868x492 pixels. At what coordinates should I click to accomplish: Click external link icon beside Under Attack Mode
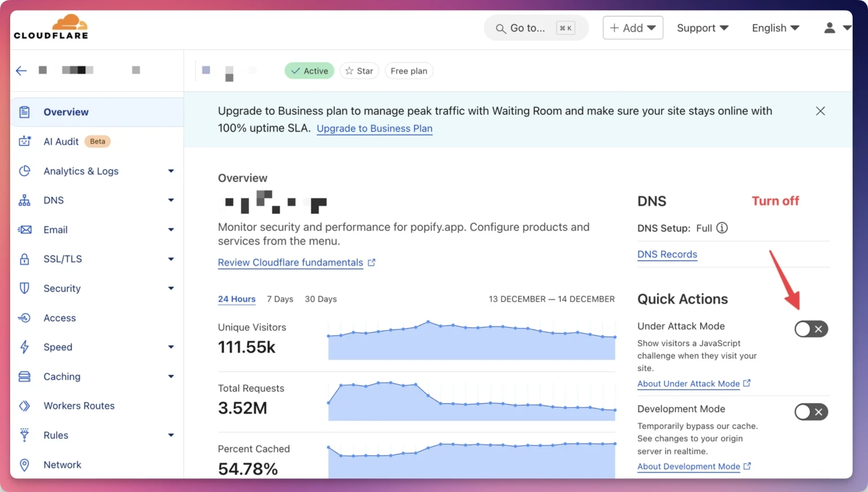(x=747, y=383)
